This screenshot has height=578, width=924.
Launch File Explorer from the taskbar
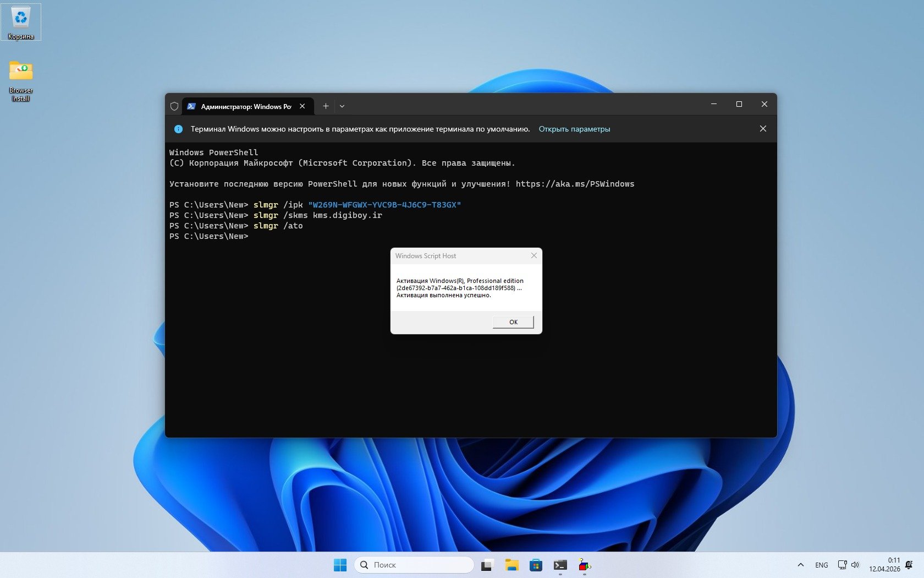pos(512,565)
